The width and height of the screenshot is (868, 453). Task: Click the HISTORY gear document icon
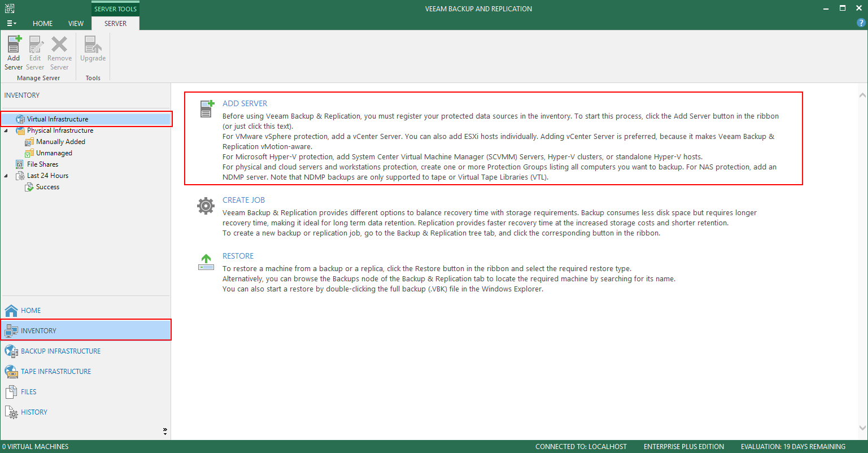coord(11,412)
